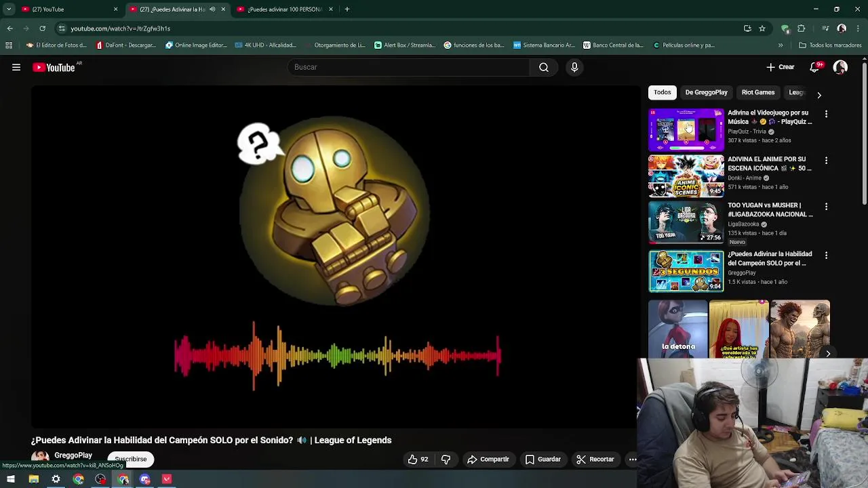
Task: Open Adivina el Videojuego por su Música thumbnail
Action: [x=686, y=130]
